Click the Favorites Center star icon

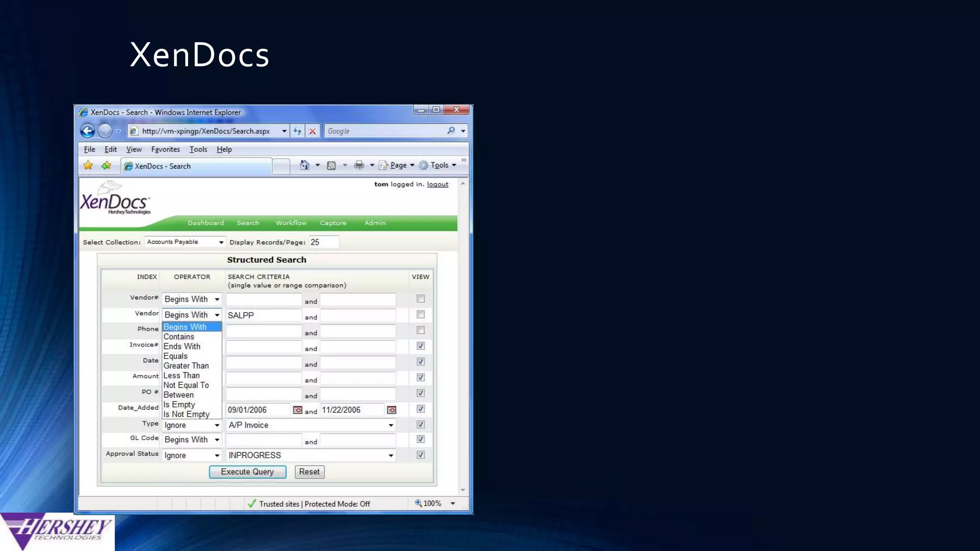88,165
